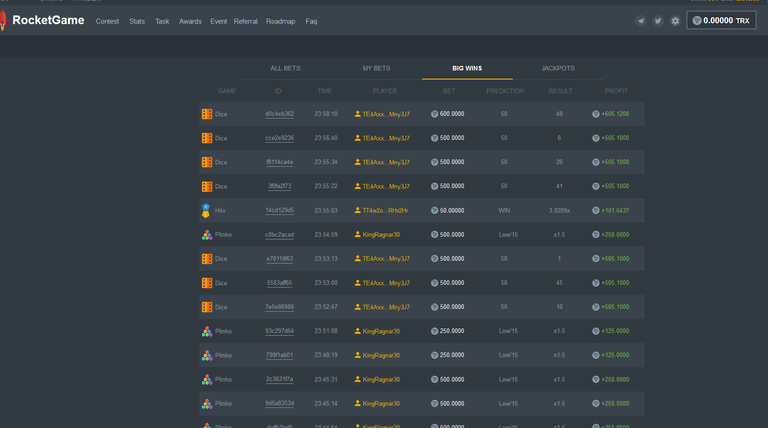
Task: Click the user icon in the 23:45:14 row
Action: point(358,404)
